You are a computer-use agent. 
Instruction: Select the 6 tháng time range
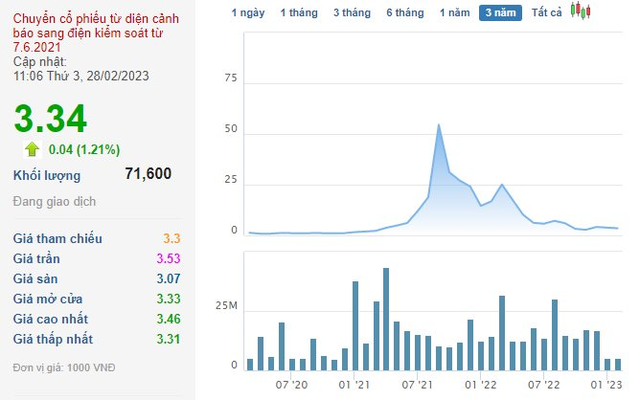click(x=405, y=13)
